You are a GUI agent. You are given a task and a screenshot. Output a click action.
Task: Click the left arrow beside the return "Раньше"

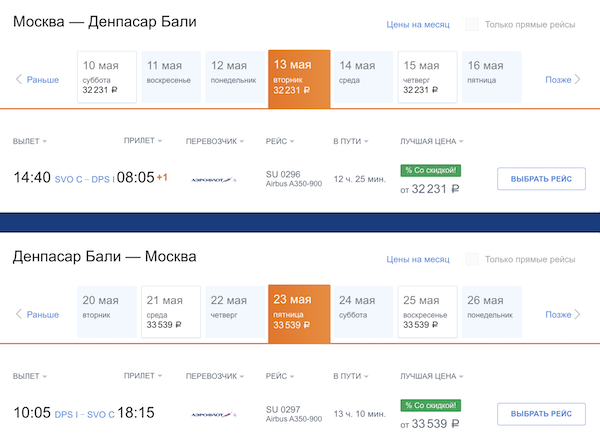coord(18,314)
